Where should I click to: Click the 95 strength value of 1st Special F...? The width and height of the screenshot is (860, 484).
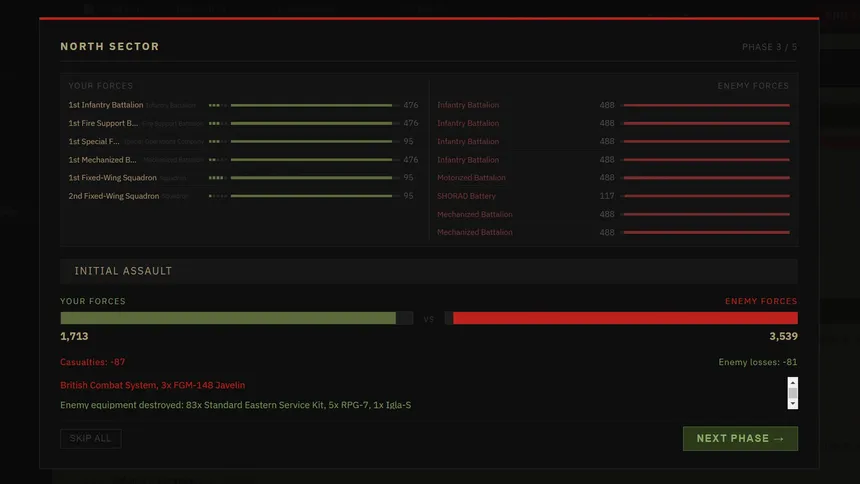click(409, 141)
